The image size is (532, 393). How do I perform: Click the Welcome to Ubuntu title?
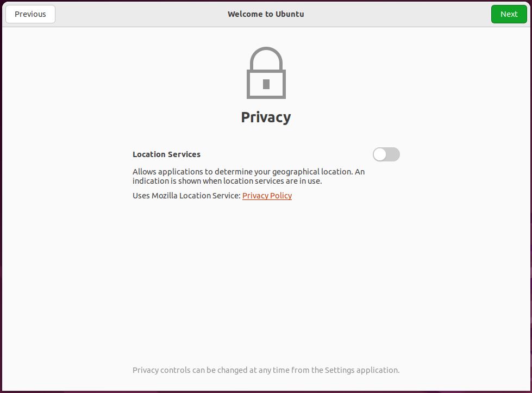[266, 14]
